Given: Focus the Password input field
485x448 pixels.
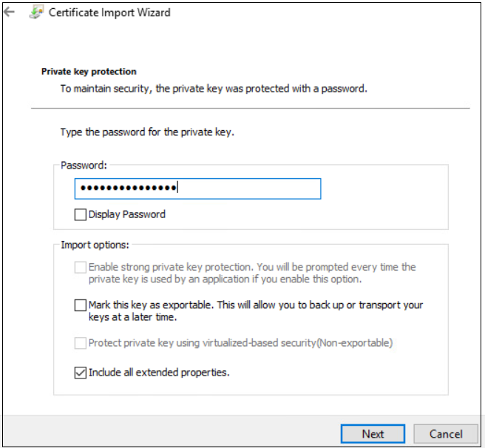Looking at the screenshot, I should [197, 189].
